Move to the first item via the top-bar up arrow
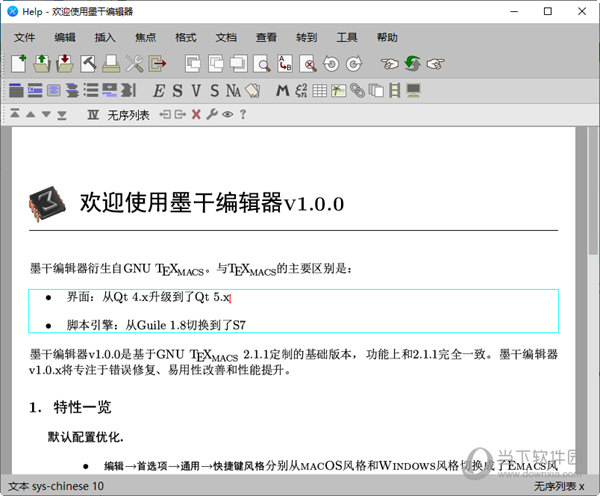Viewport: 600px width, 496px height. [x=15, y=114]
